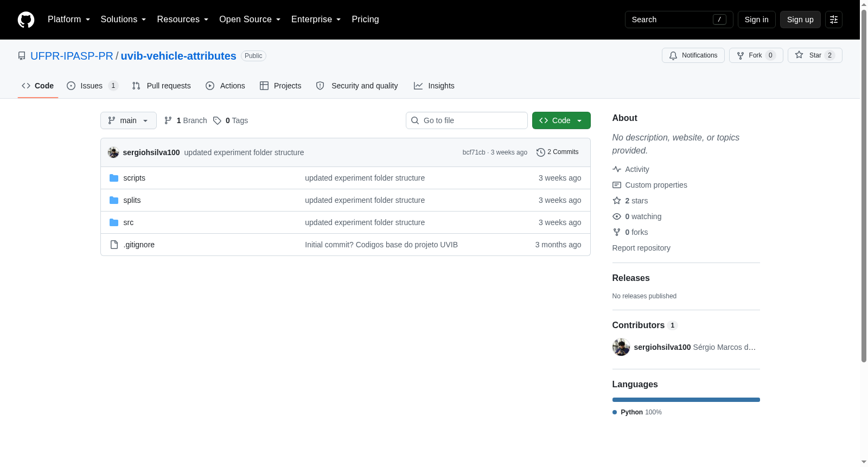Screen dimensions: 868x467
Task: Click sergiohsilva100 avatar in commit header
Action: click(x=113, y=152)
